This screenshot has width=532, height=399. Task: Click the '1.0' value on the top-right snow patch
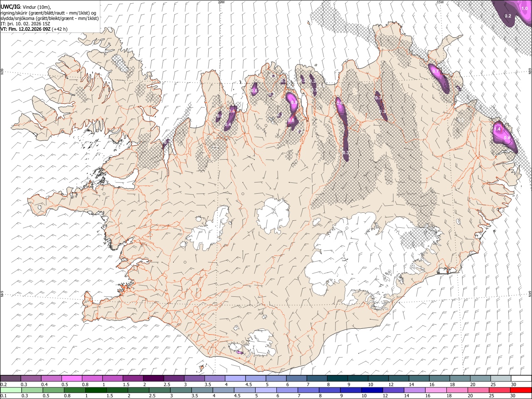pos(525,8)
